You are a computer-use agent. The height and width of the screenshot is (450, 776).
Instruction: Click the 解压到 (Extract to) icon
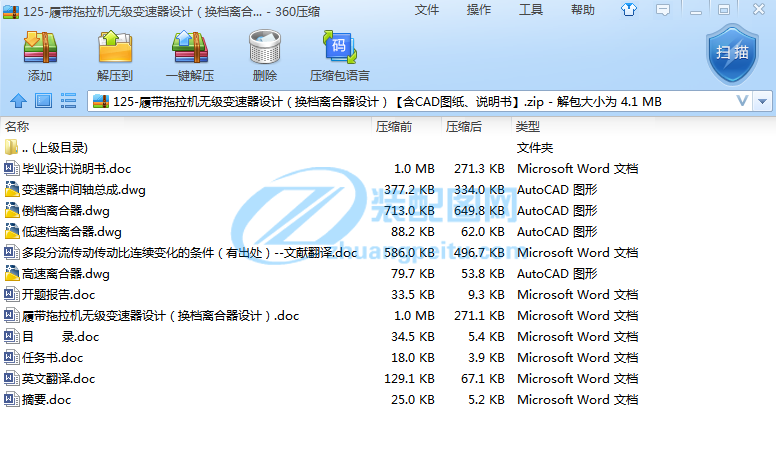(x=115, y=47)
